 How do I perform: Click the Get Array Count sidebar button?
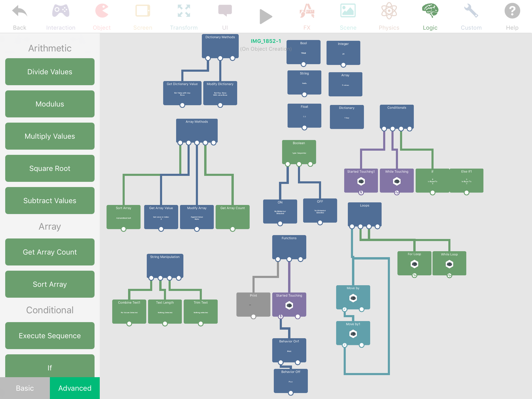click(x=50, y=252)
